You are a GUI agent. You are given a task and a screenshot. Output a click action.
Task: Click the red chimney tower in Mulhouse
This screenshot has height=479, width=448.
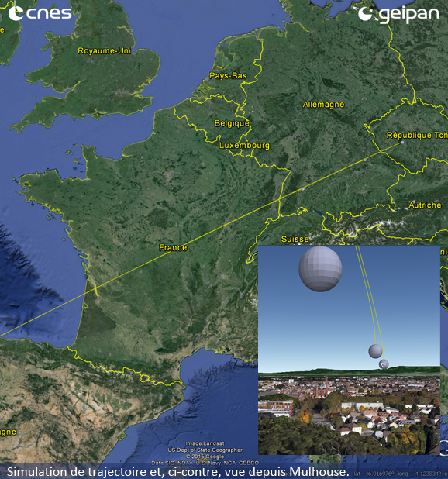click(x=326, y=384)
